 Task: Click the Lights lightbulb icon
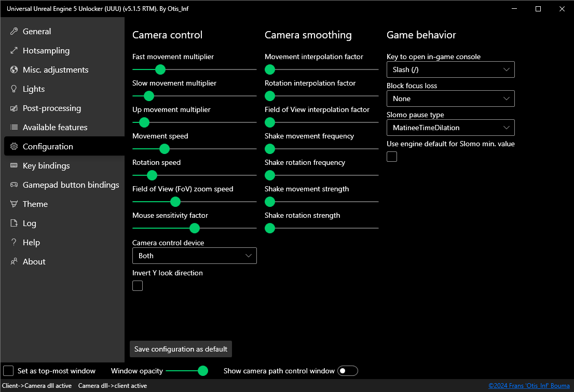tap(14, 89)
